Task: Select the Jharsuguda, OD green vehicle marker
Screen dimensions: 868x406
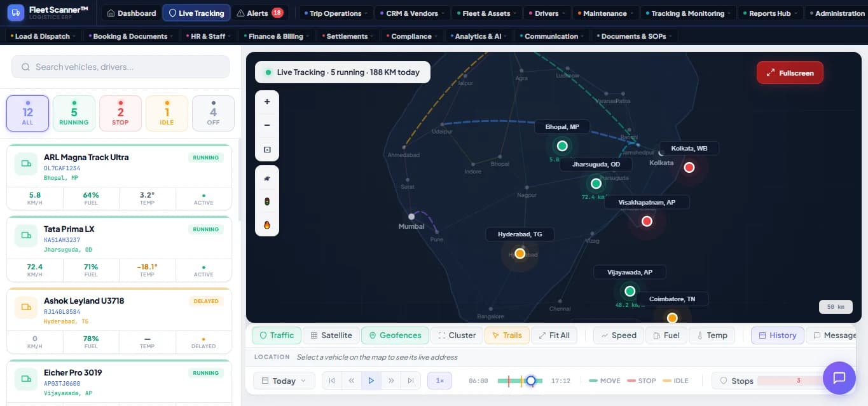Action: [x=596, y=184]
